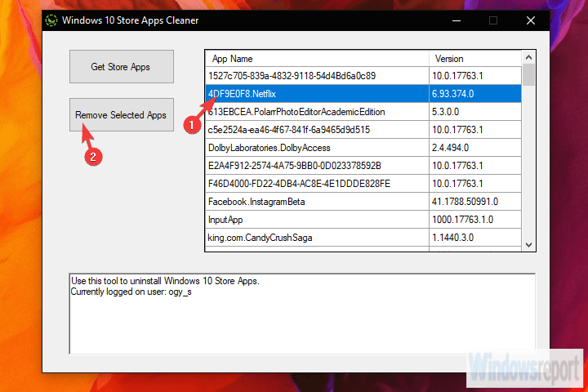This screenshot has height=392, width=588.
Task: Click the app list scrollbar thumb
Action: pos(528,75)
